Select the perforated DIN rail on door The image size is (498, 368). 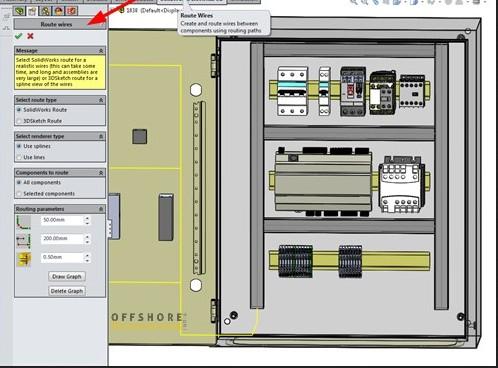click(198, 188)
